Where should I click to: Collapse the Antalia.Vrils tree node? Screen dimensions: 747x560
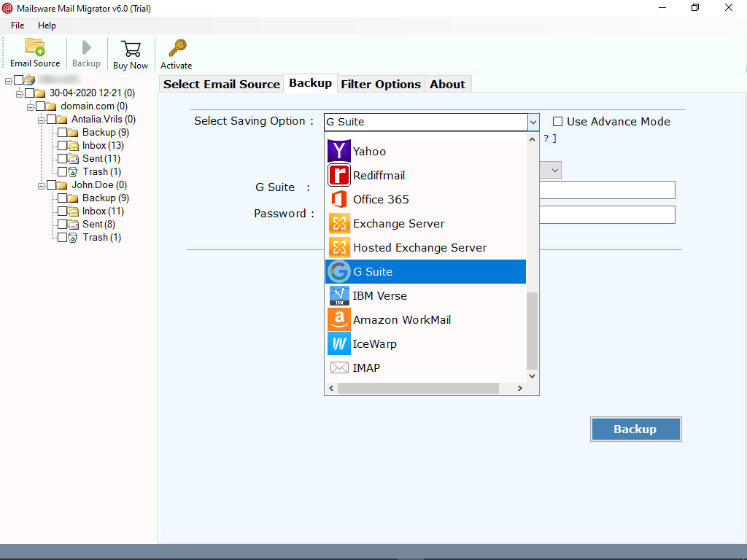(41, 120)
